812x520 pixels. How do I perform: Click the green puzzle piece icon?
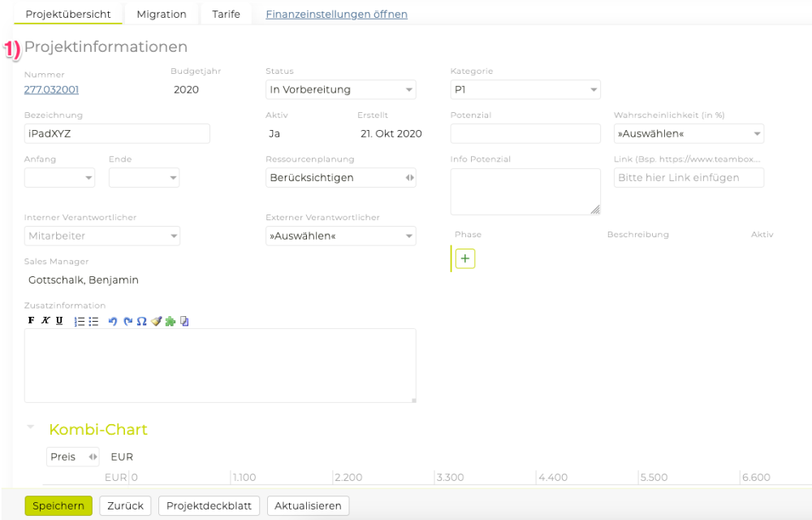point(170,322)
